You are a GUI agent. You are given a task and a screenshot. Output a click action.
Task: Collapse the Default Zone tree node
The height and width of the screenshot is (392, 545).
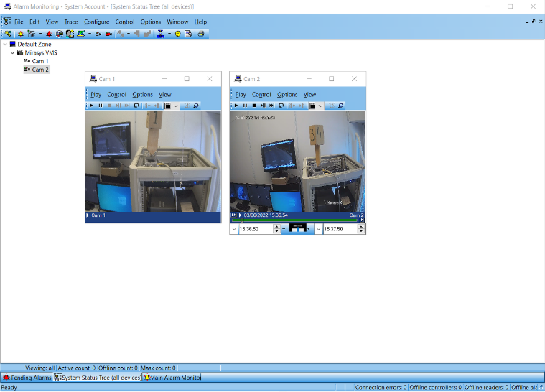coord(5,44)
